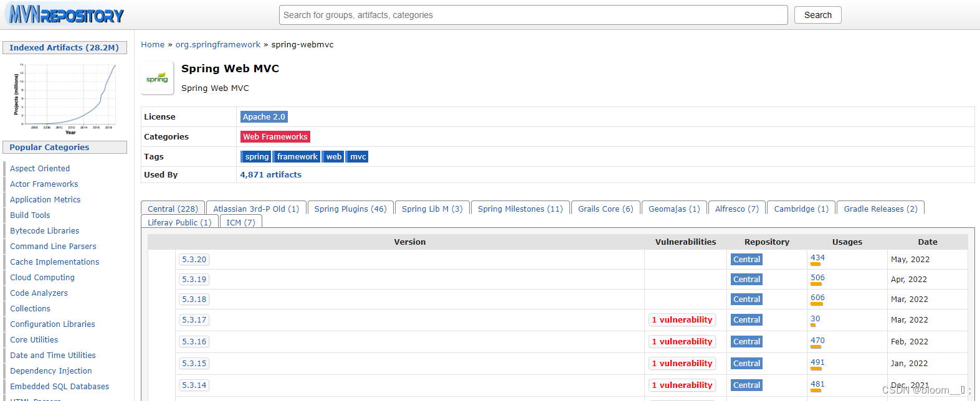Select the framework tag
The width and height of the screenshot is (980, 401).
click(x=297, y=157)
